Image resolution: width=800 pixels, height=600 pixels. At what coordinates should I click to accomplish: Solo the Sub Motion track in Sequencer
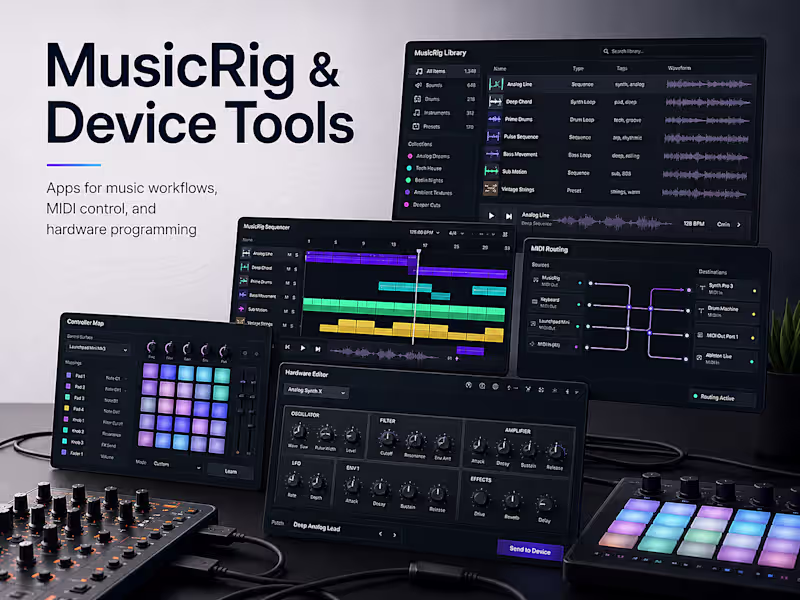pos(293,311)
